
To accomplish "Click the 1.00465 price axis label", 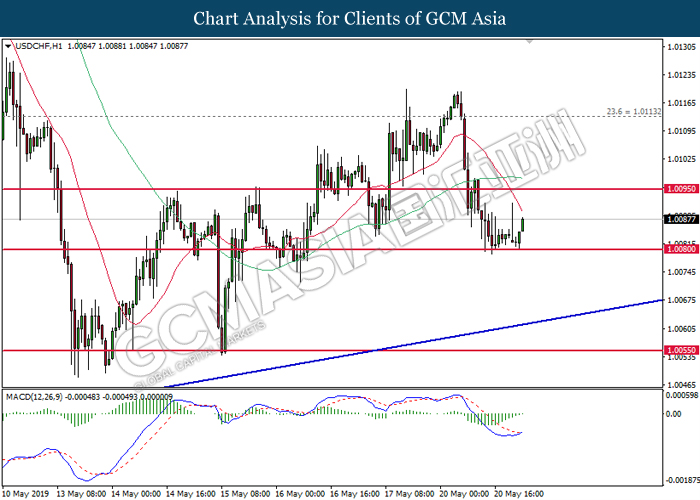I will click(679, 384).
